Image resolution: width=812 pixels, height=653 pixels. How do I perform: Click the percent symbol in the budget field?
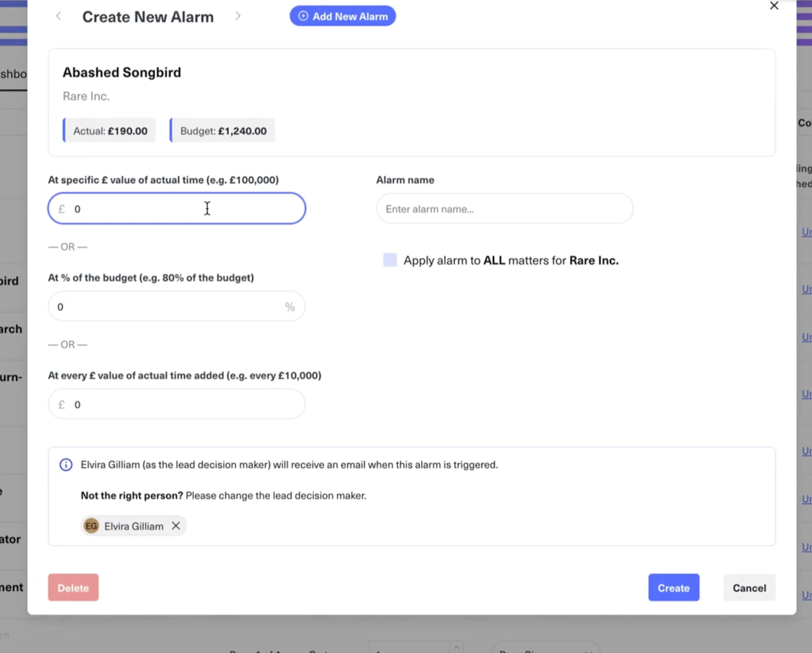289,307
